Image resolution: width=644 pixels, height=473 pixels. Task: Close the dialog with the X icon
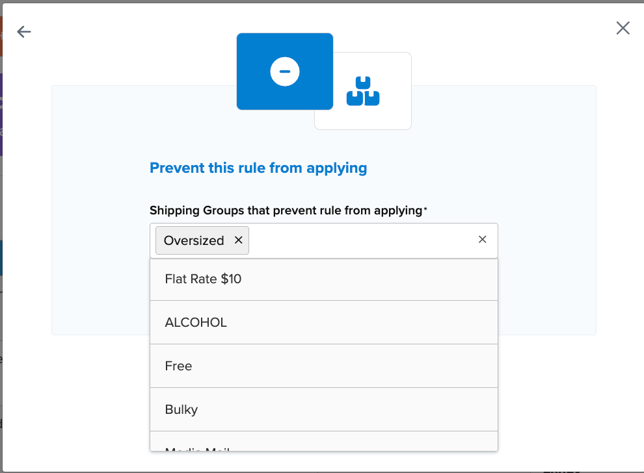coord(622,28)
